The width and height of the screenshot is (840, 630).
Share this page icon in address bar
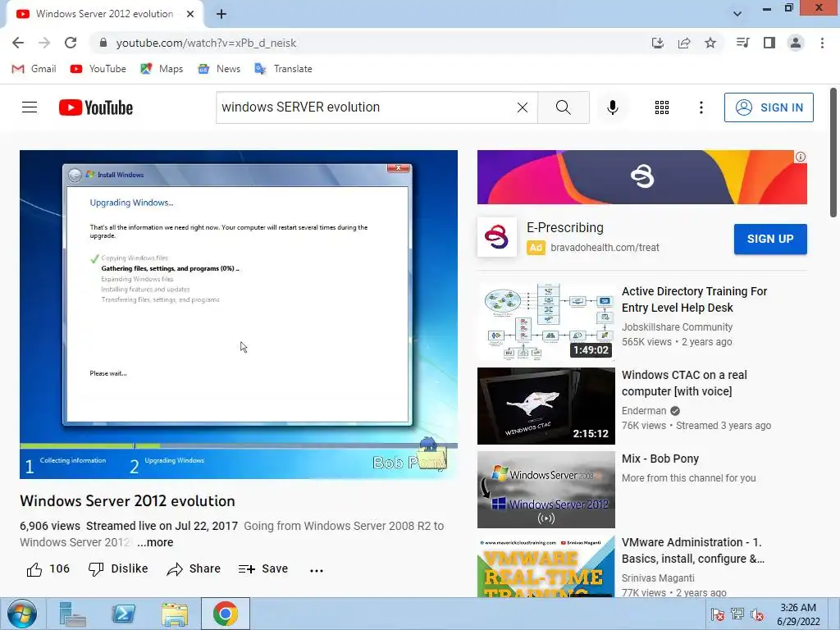pyautogui.click(x=683, y=43)
